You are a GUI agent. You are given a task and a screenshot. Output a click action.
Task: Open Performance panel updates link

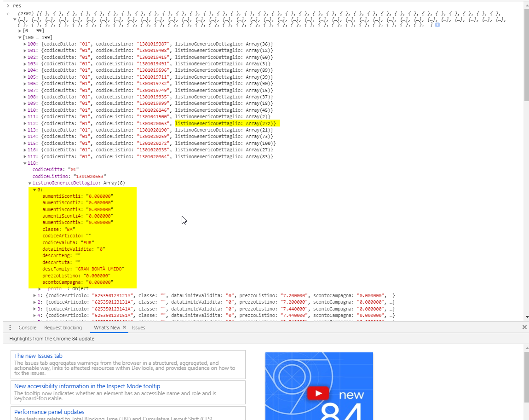pos(49,412)
